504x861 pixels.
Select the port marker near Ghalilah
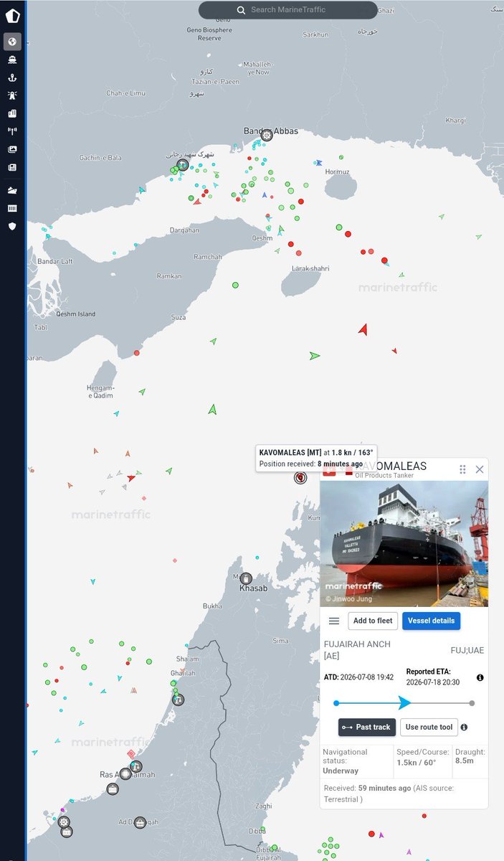pos(178,700)
